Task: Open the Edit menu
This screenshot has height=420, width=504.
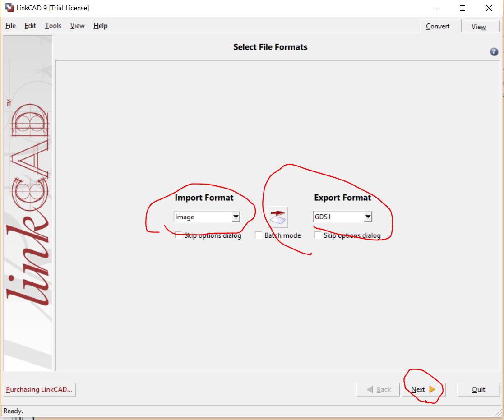Action: click(x=30, y=26)
